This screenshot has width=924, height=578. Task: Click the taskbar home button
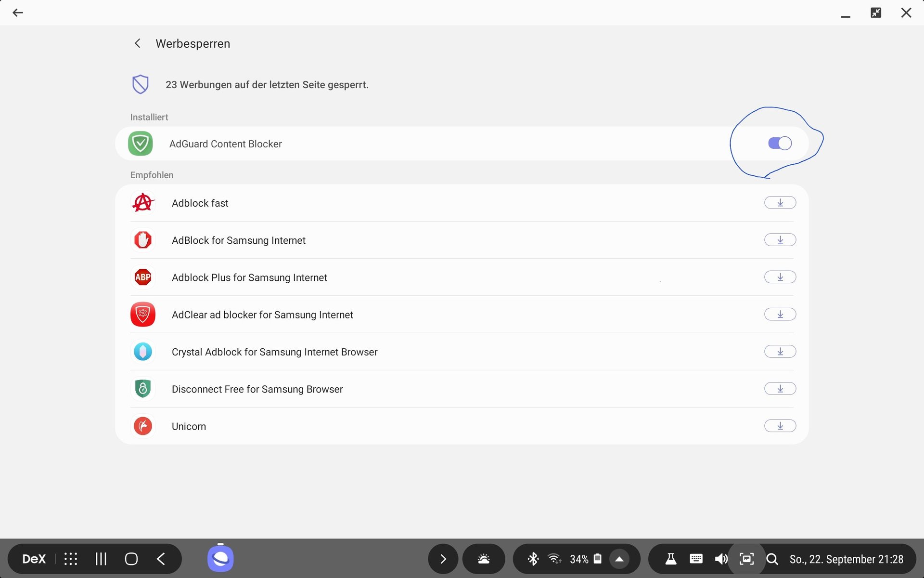pyautogui.click(x=131, y=559)
